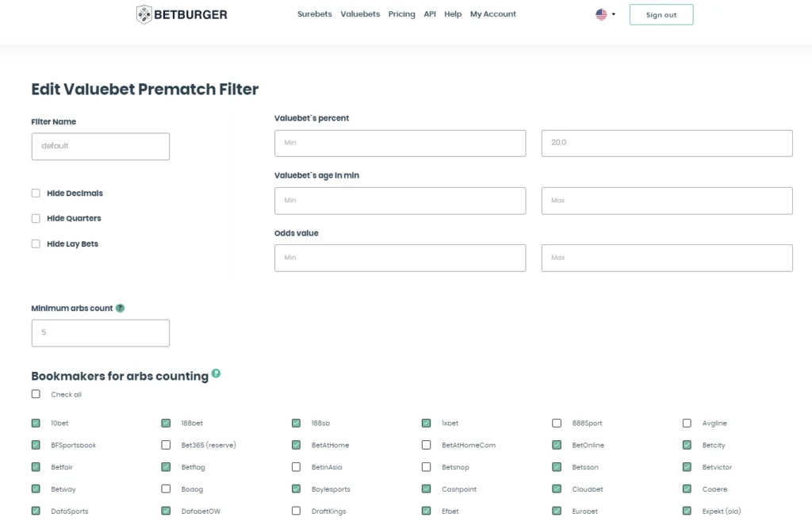Check the DraftKings bookmaker

(297, 511)
